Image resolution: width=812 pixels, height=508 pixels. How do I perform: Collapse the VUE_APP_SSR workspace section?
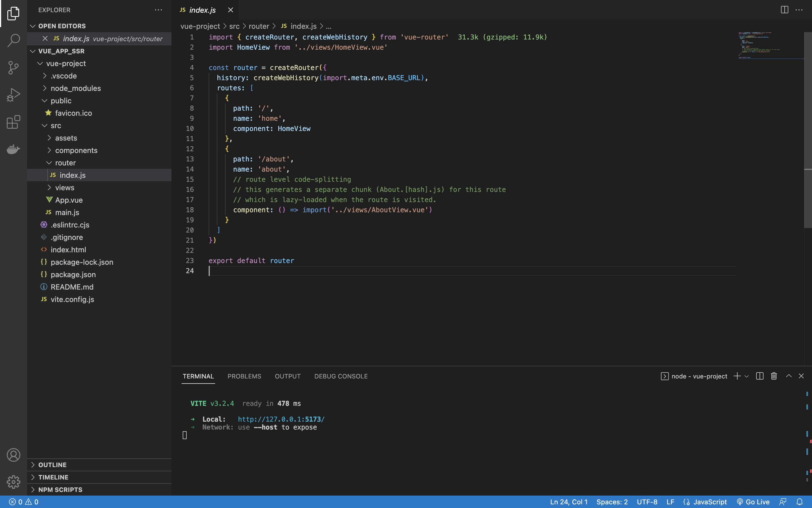pyautogui.click(x=99, y=51)
